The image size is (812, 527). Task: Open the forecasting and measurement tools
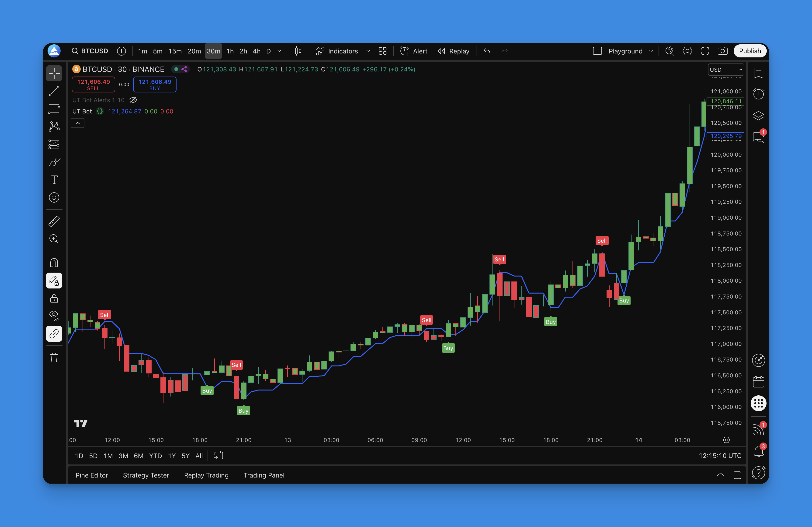54,144
